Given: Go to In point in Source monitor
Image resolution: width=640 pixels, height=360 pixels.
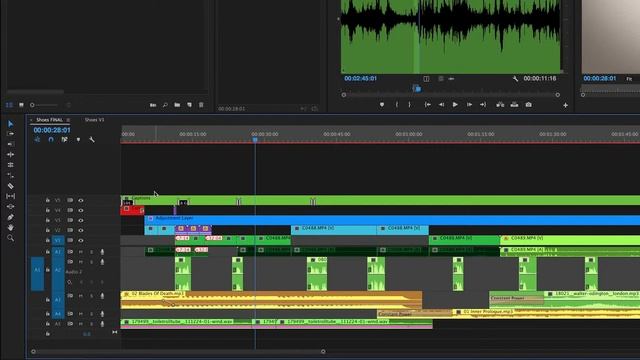Looking at the screenshot, I should pos(427,105).
